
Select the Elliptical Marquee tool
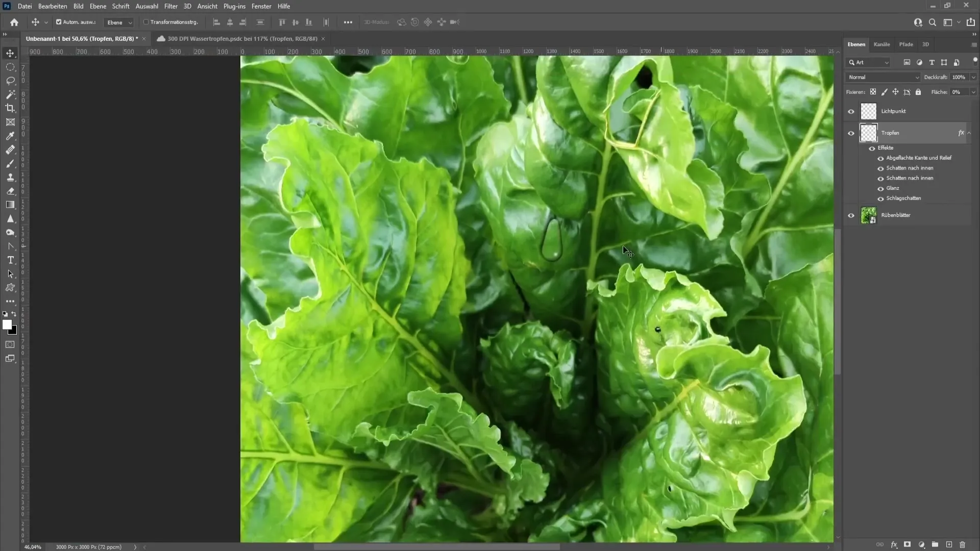[10, 67]
